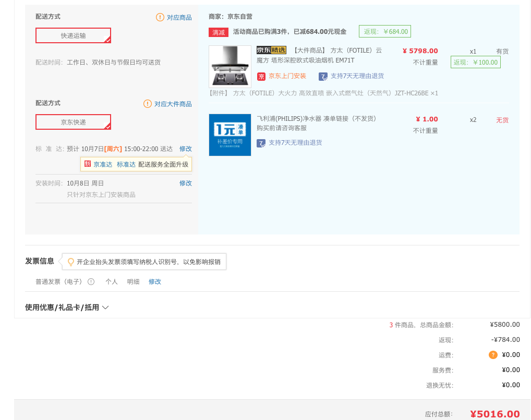Click the 服务费: label
This screenshot has width=531, height=420.
tap(443, 370)
